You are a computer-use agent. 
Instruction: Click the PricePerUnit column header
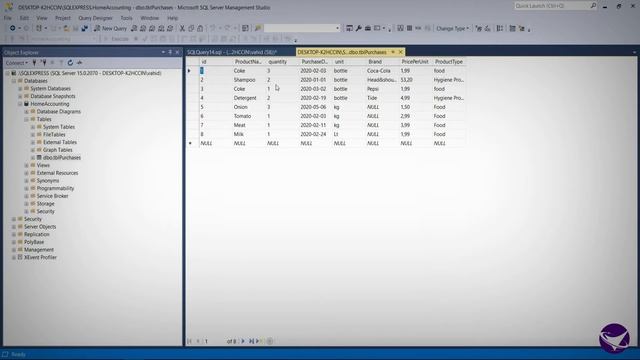click(x=415, y=62)
